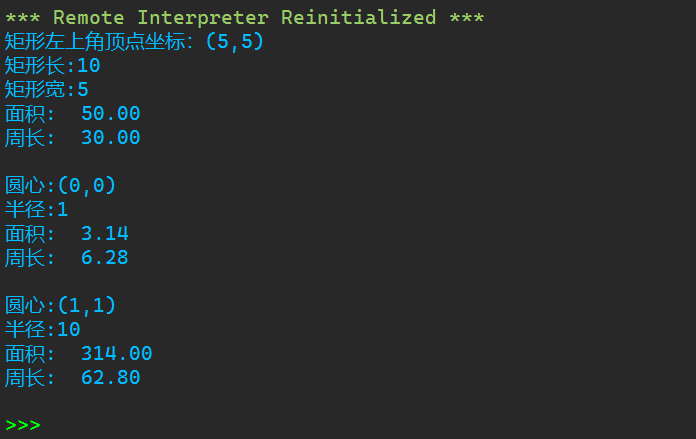The image size is (696, 439).
Task: Click the 3.14 area value
Action: (104, 234)
